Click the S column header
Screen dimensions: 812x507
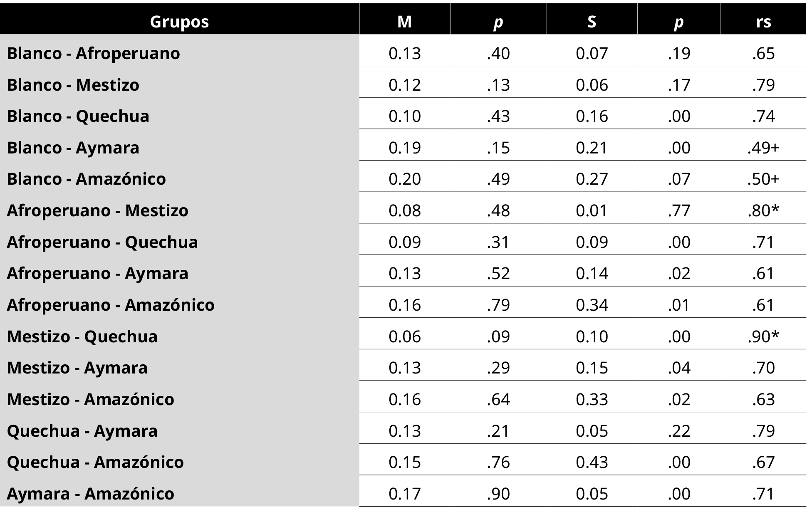[x=592, y=22]
